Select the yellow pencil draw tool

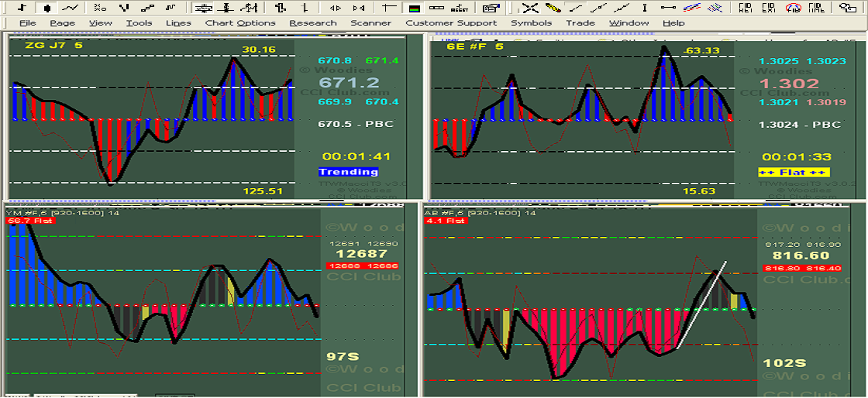[x=553, y=8]
